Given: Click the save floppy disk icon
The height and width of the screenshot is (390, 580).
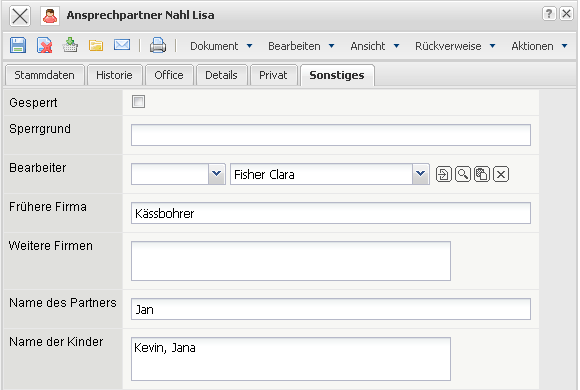Looking at the screenshot, I should point(17,46).
